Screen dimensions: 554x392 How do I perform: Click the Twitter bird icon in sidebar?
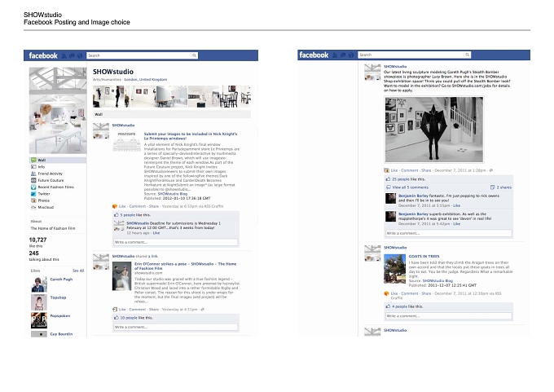pyautogui.click(x=33, y=194)
